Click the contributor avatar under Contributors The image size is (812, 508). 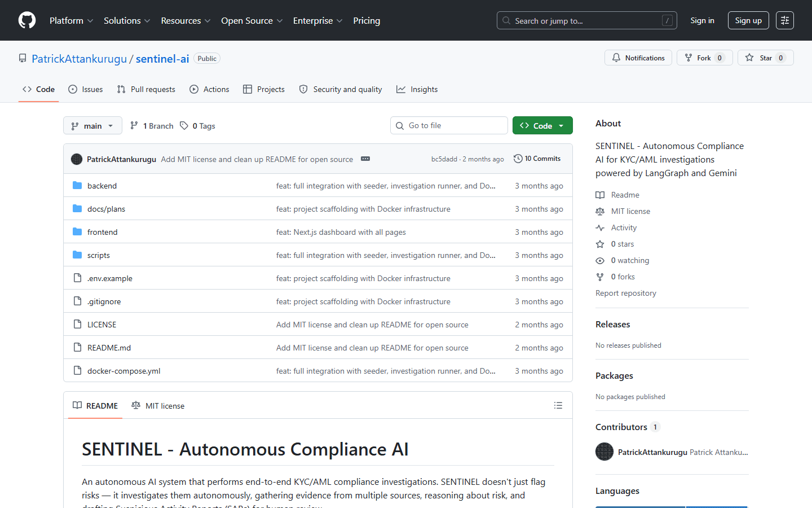pyautogui.click(x=604, y=452)
